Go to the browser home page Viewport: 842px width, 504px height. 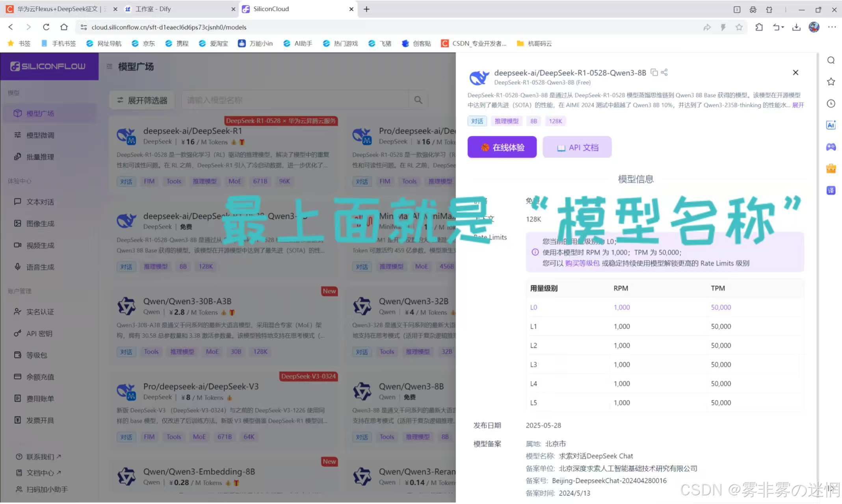(x=64, y=27)
